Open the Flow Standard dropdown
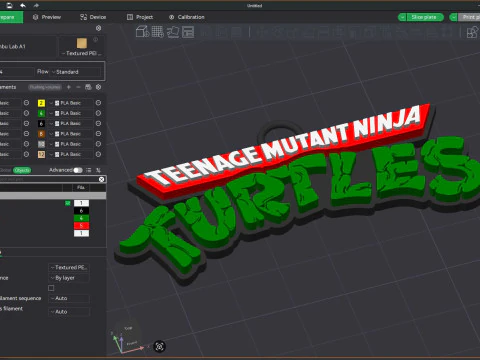The width and height of the screenshot is (480, 360). point(75,72)
